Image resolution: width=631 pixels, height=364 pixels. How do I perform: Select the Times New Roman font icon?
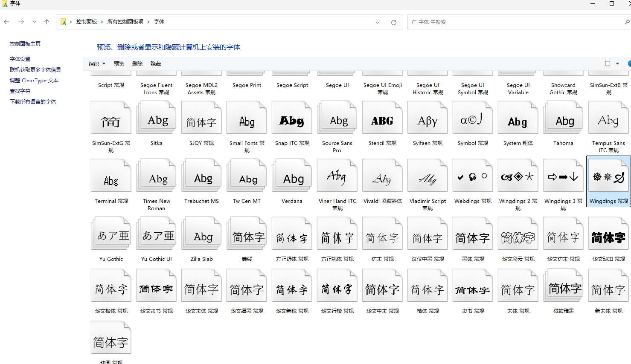pyautogui.click(x=156, y=176)
